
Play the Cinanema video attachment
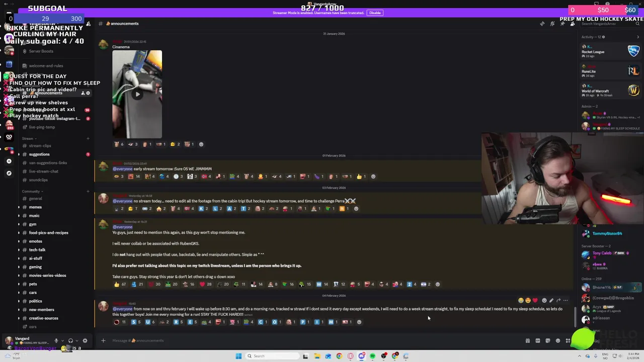pos(137,94)
